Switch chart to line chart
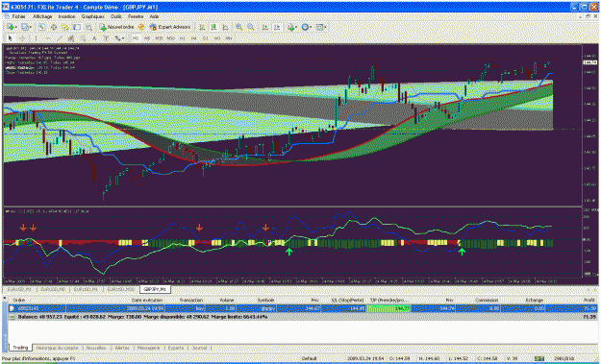The image size is (601, 364). [x=225, y=27]
